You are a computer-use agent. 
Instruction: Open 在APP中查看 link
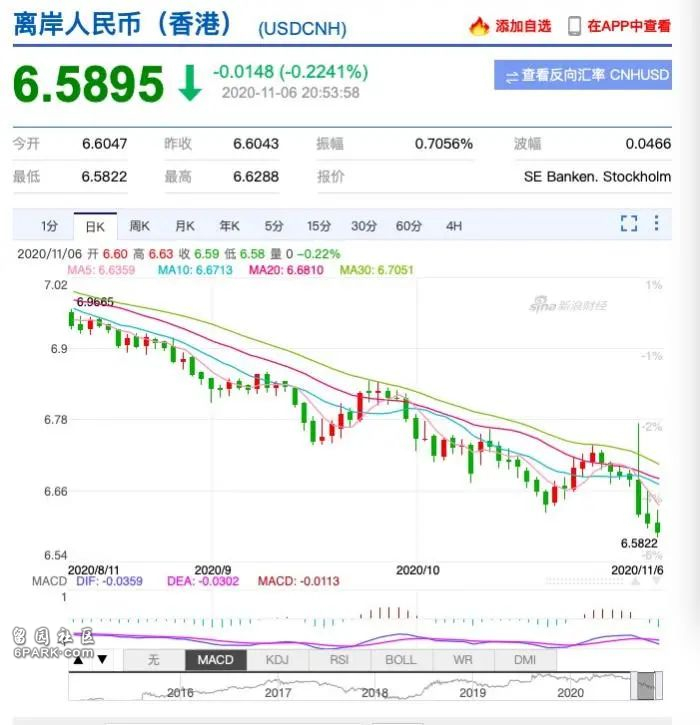tap(629, 26)
